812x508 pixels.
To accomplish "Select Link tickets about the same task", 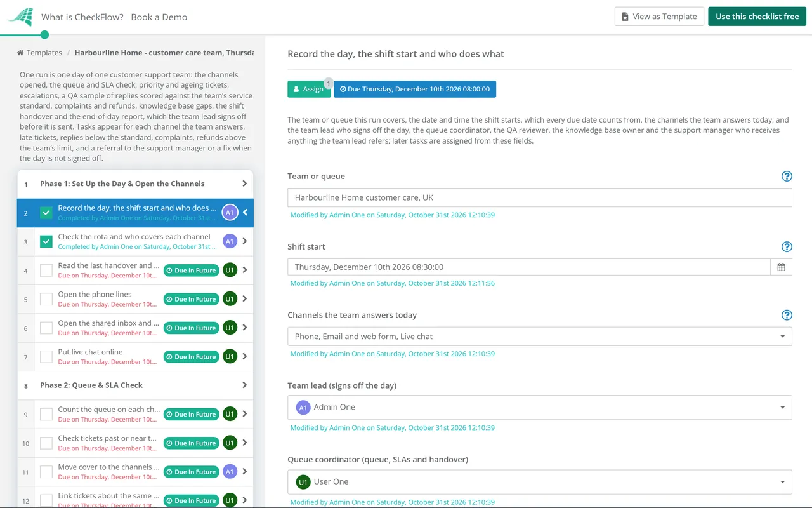I will coord(135,500).
